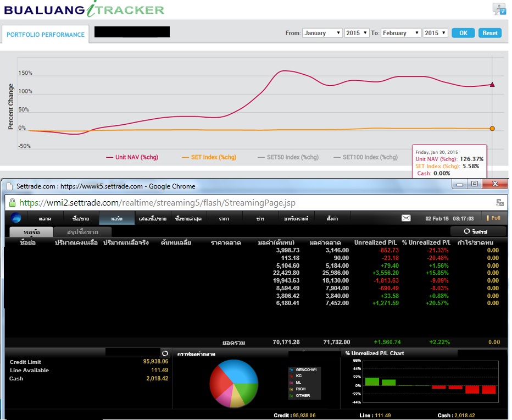The width and height of the screenshot is (512, 420).
Task: Click the user help icon top right
Action: coord(499,9)
